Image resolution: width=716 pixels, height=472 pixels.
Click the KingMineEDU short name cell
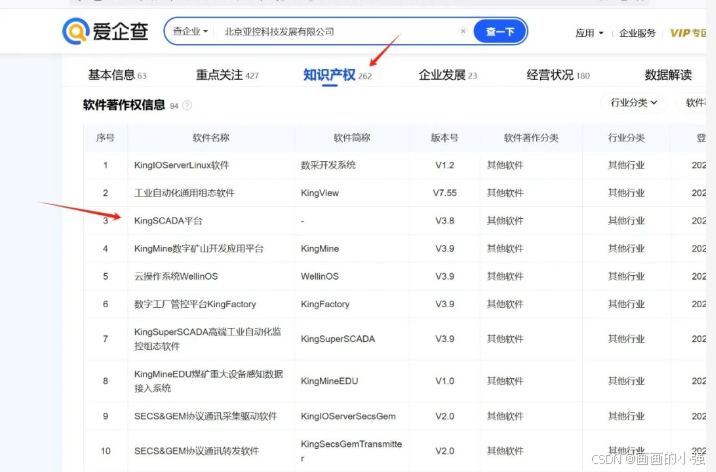pos(329,381)
